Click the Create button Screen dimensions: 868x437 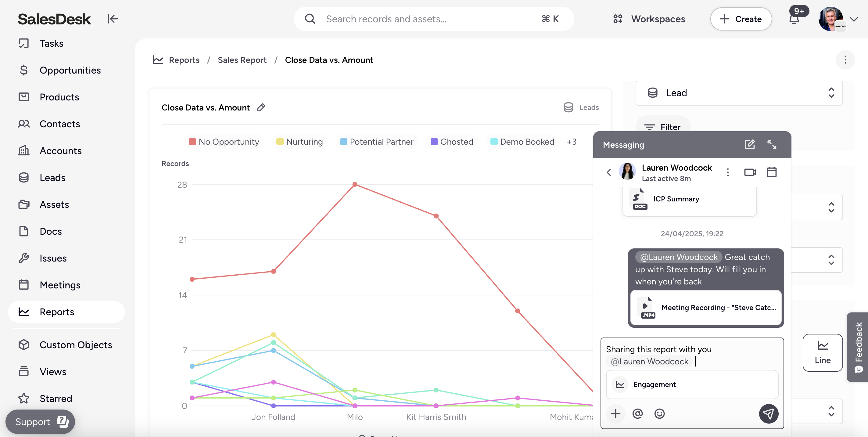click(741, 19)
